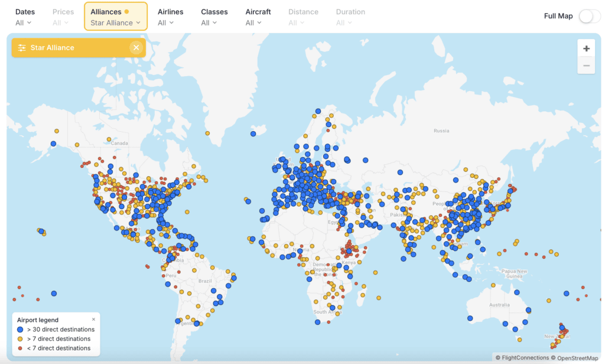Open the Star Alliance filter settings icon
The width and height of the screenshot is (605, 364).
pyautogui.click(x=22, y=47)
